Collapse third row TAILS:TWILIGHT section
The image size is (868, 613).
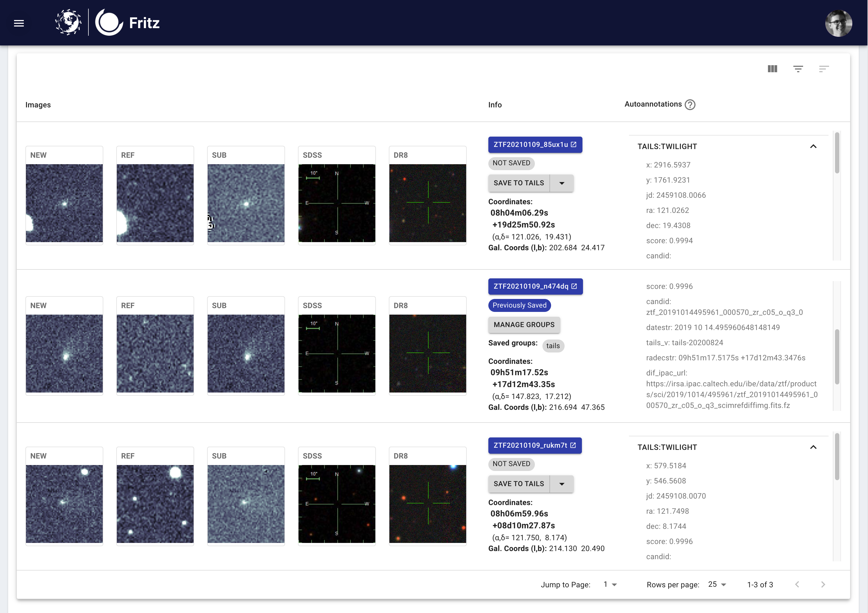coord(813,447)
